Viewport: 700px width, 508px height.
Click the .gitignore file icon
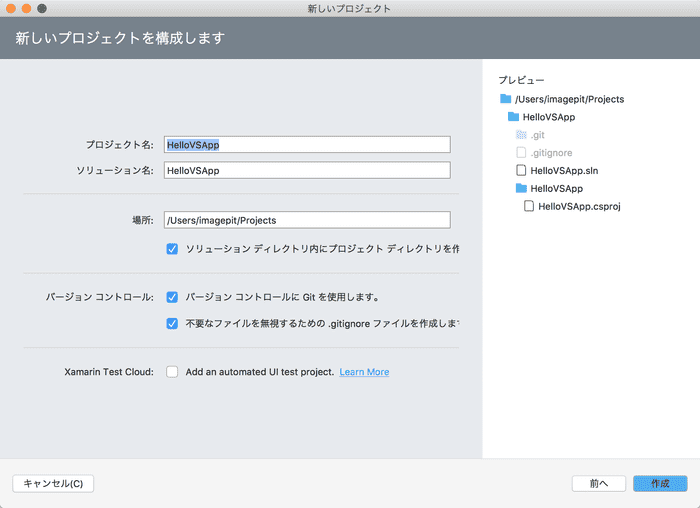521,153
